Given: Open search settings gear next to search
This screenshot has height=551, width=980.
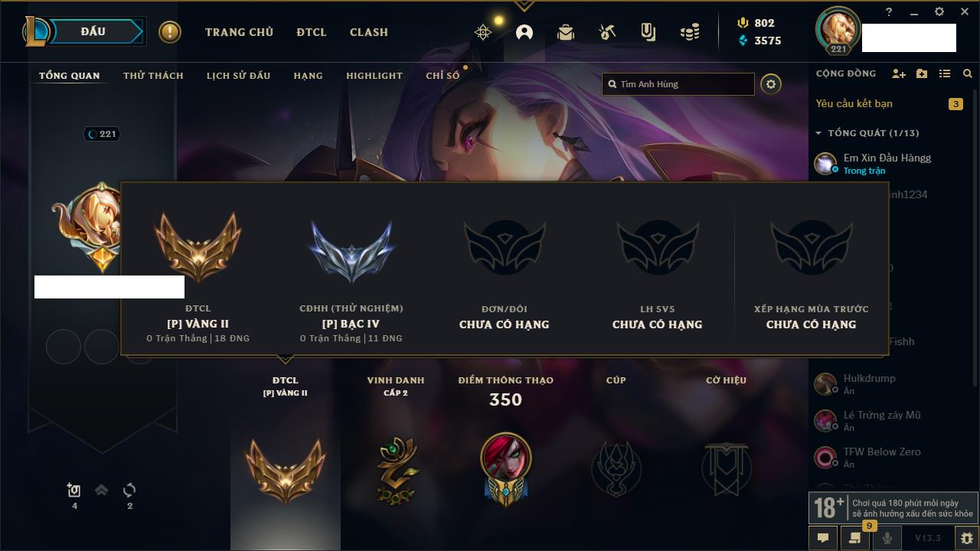Looking at the screenshot, I should pos(771,84).
